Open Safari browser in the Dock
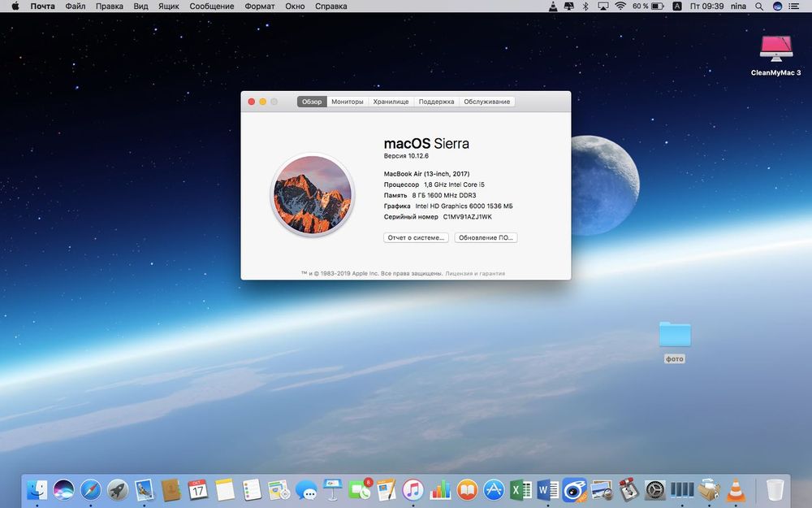Viewport: 812px width, 508px height. (91, 489)
